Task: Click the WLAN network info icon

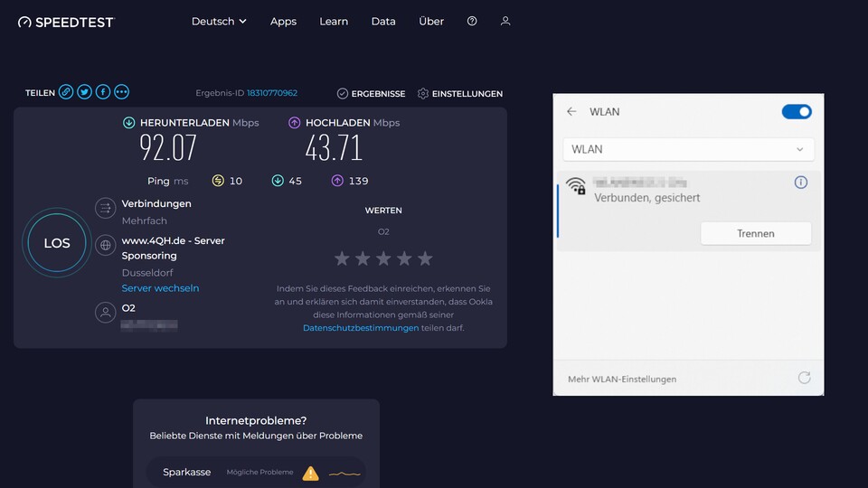Action: pyautogui.click(x=800, y=183)
